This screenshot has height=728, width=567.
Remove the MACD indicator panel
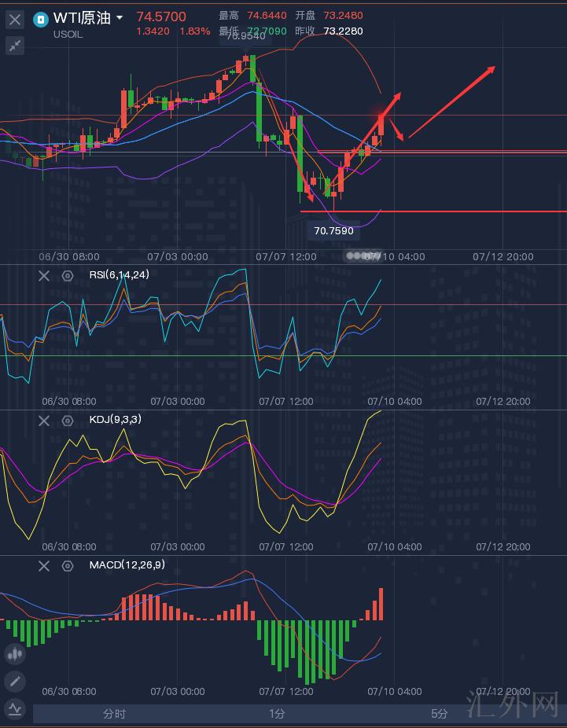point(44,566)
